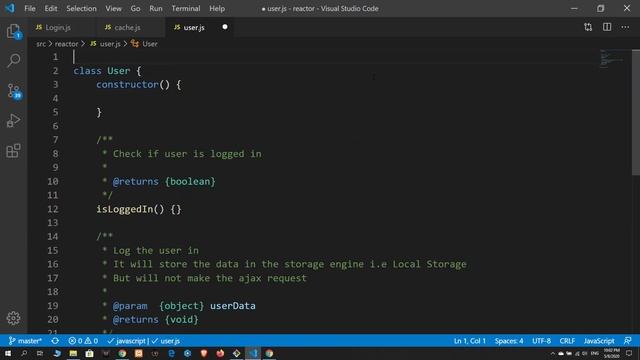640x360 pixels.
Task: Open Firefox from the taskbar
Action: coord(220,353)
